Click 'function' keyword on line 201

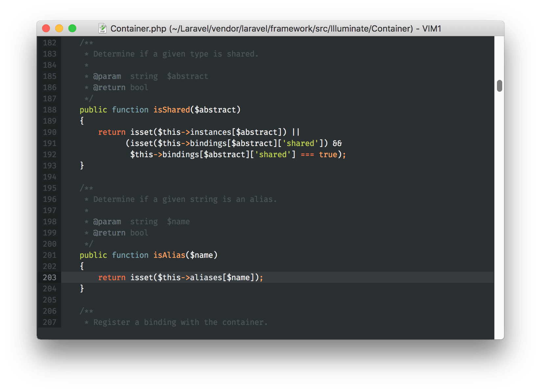130,255
